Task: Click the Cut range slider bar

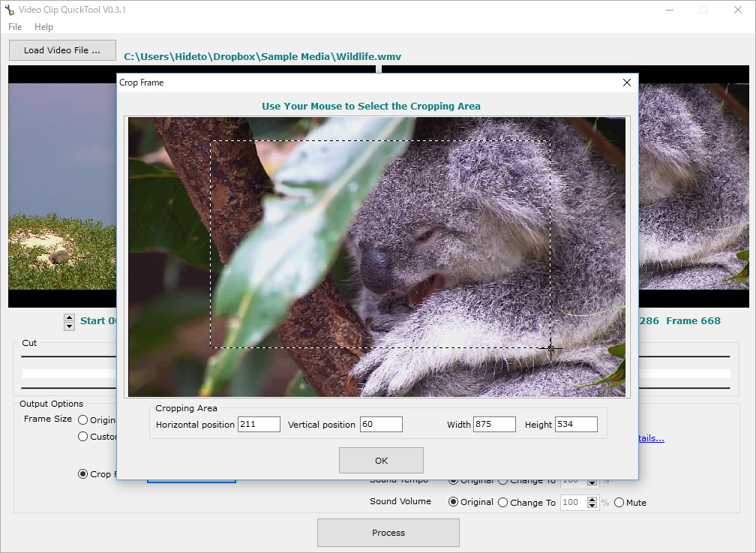Action: 67,373
